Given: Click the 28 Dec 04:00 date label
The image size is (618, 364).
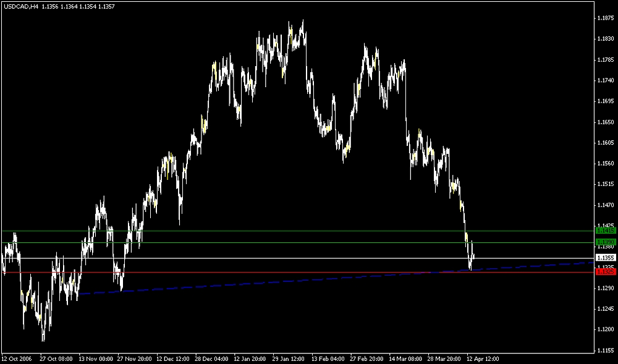Looking at the screenshot, I should (212, 358).
